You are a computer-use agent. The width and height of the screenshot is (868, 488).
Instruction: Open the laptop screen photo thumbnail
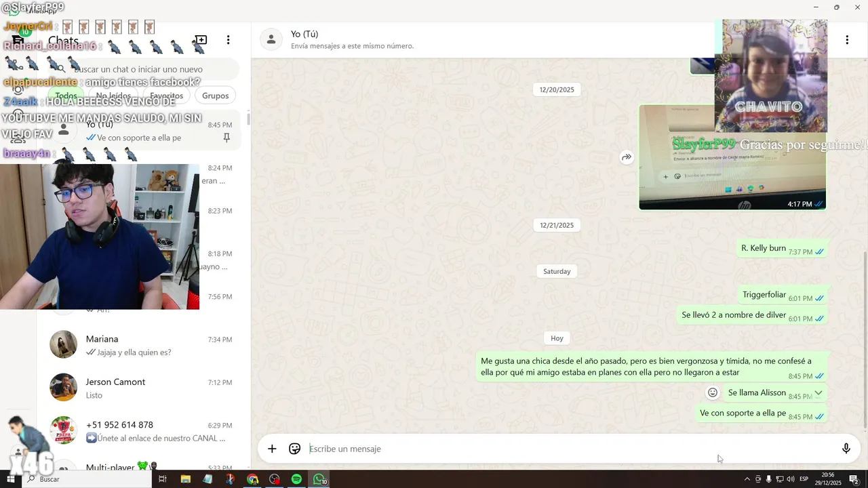point(732,157)
